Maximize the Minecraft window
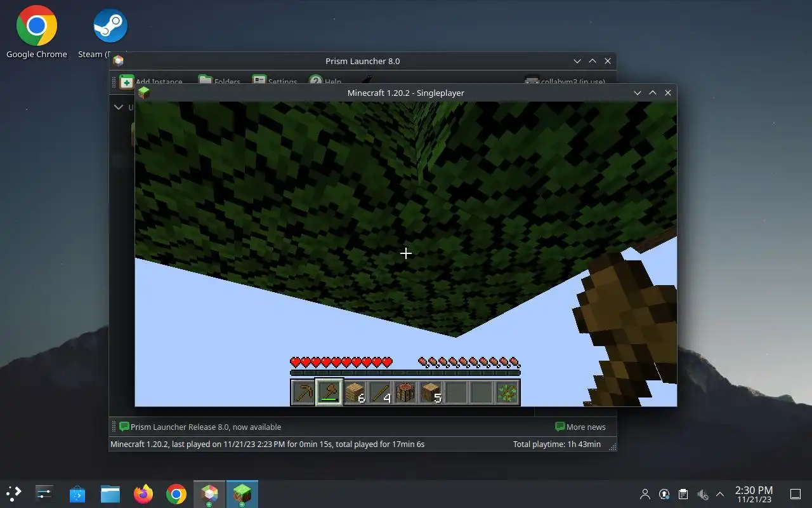 coord(653,93)
